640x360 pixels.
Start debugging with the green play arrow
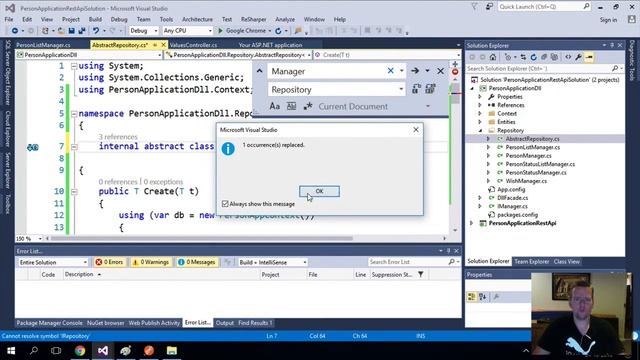(x=220, y=31)
